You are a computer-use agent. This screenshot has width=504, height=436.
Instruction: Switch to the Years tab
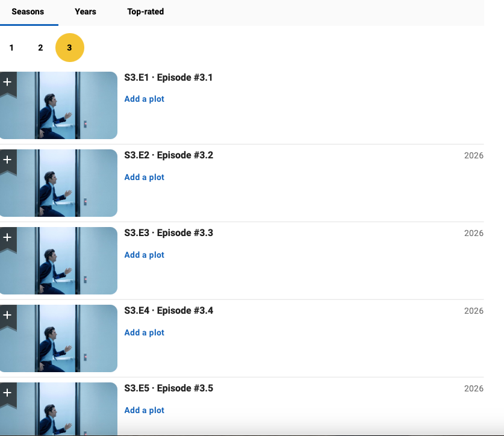coord(86,12)
